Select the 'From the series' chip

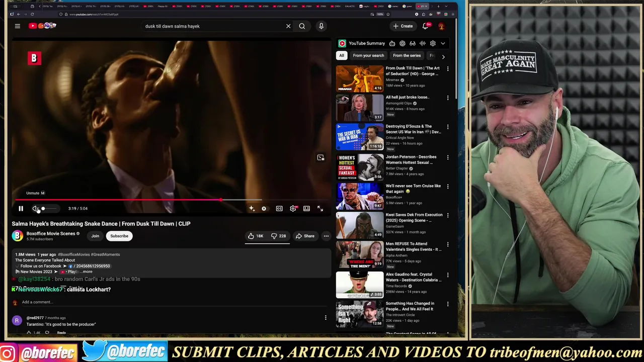(407, 56)
